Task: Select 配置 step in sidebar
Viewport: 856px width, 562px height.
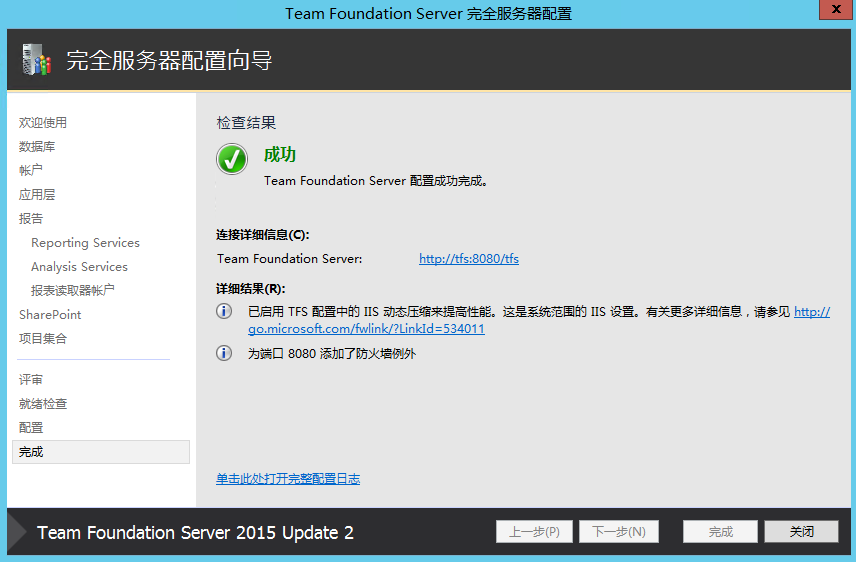Action: pyautogui.click(x=31, y=428)
